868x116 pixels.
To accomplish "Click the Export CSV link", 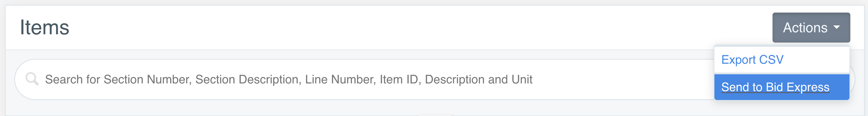I will (x=752, y=60).
